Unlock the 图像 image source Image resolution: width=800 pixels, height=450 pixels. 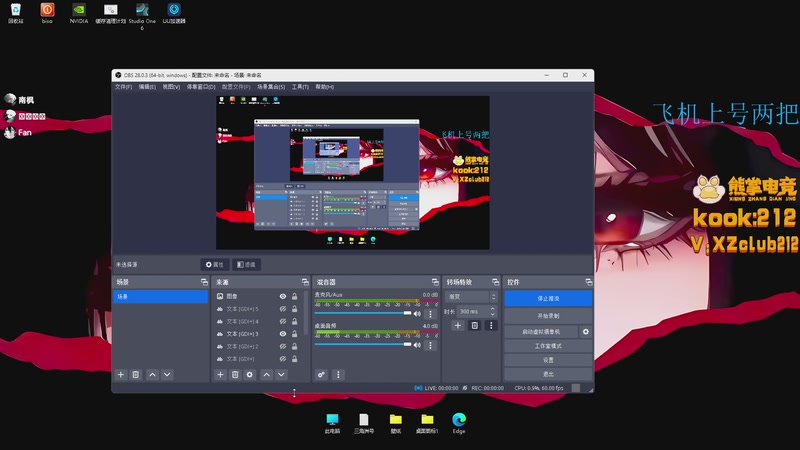[294, 296]
